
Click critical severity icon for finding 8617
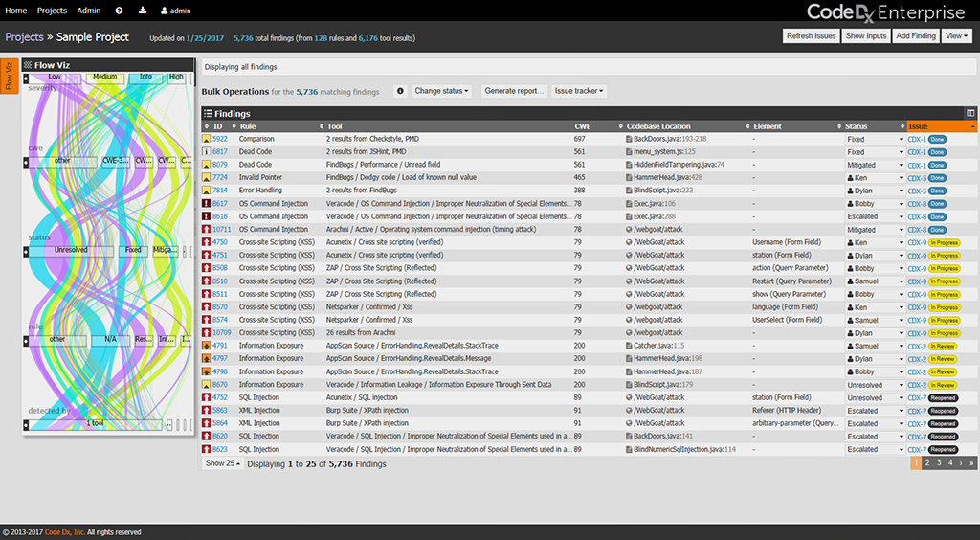tap(207, 204)
